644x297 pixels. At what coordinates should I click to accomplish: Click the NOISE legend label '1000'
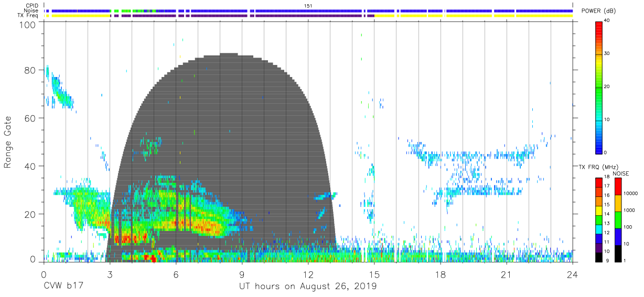click(629, 210)
